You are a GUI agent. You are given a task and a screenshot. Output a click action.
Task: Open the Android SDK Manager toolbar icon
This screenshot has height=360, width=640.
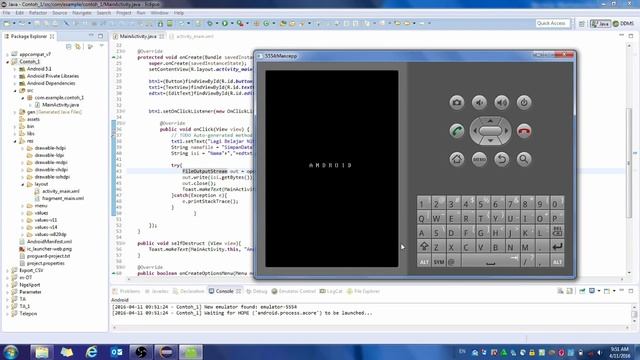(x=160, y=24)
